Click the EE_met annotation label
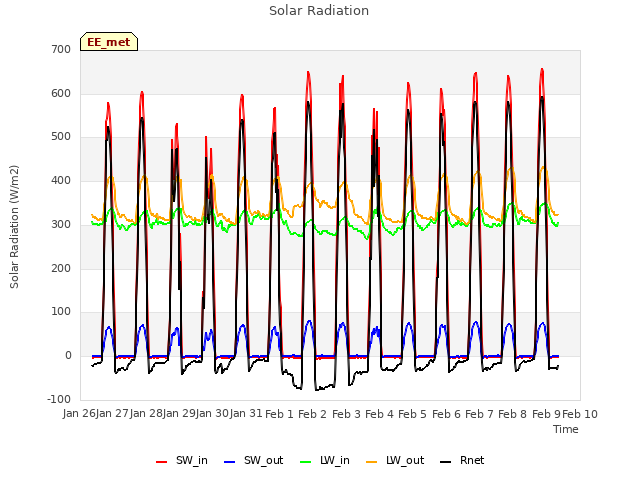The height and width of the screenshot is (480, 640). coord(109,42)
